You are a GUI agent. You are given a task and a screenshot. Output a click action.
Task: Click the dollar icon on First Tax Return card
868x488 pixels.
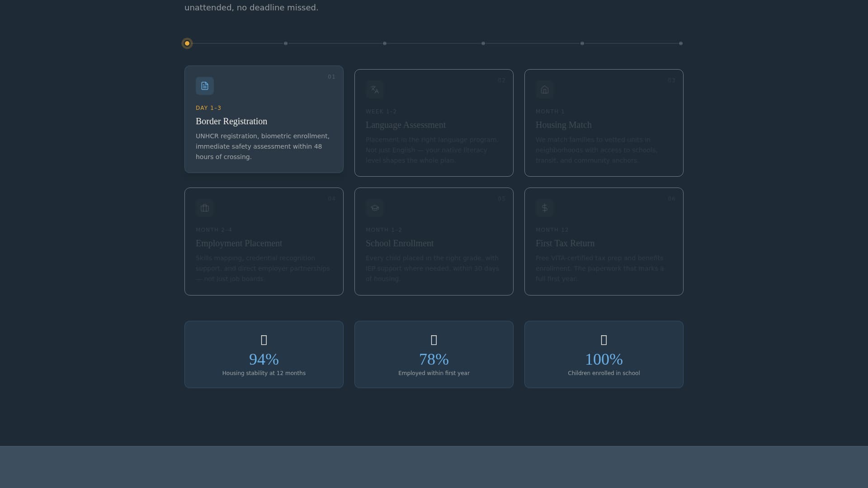point(545,208)
